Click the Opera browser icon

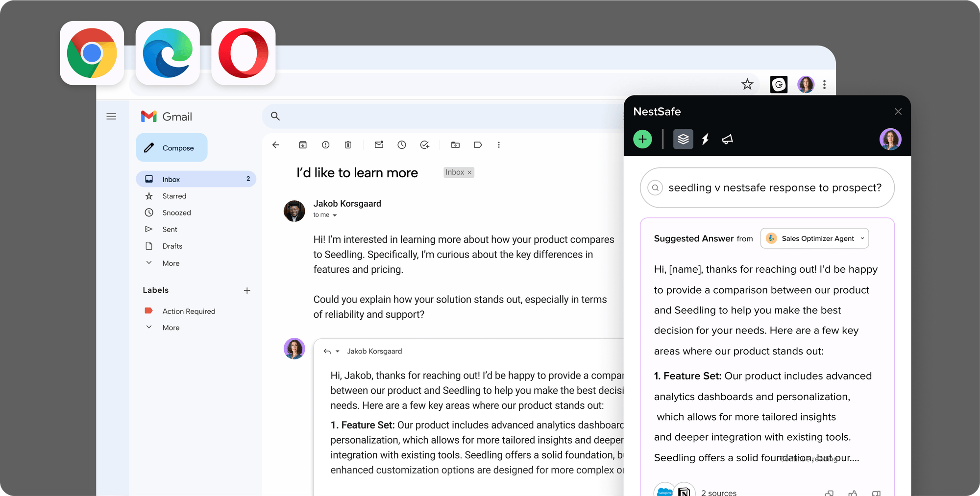(244, 53)
